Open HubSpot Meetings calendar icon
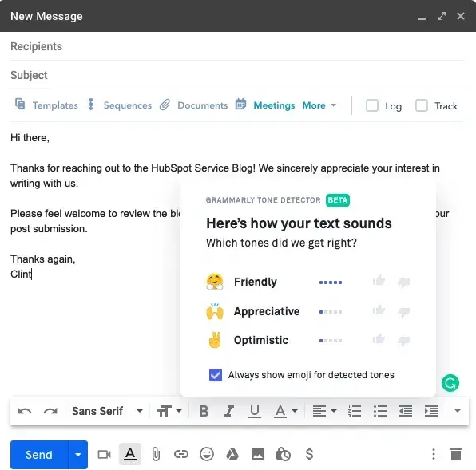This screenshot has width=476, height=470. [240, 104]
